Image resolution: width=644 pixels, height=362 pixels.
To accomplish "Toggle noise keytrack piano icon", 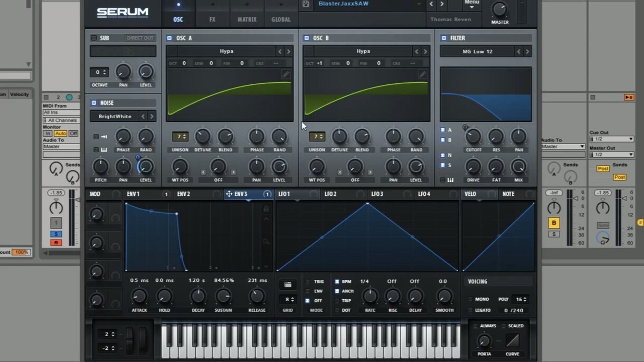I will coord(104,150).
